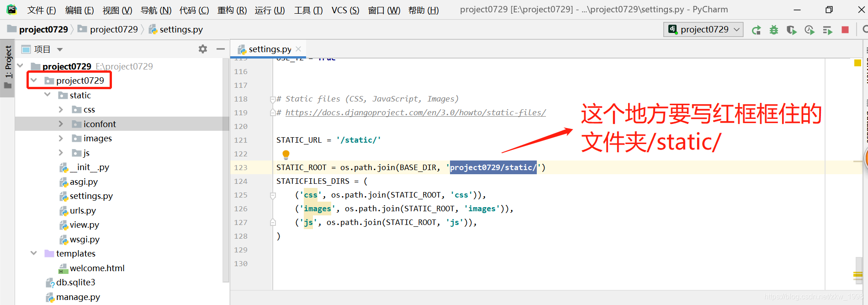
Task: Toggle the 1: Project side tool window
Action: pos(7,69)
